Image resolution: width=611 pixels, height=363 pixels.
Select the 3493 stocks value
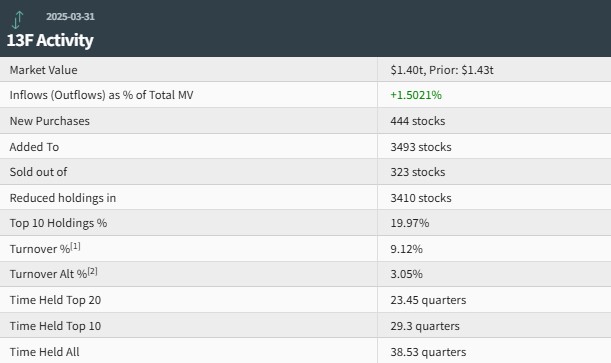(x=421, y=147)
